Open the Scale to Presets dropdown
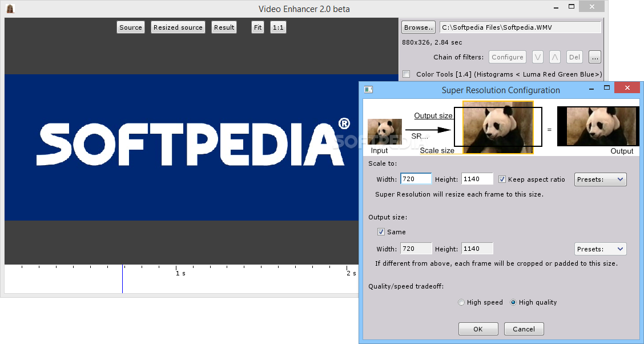644x344 pixels. point(600,179)
